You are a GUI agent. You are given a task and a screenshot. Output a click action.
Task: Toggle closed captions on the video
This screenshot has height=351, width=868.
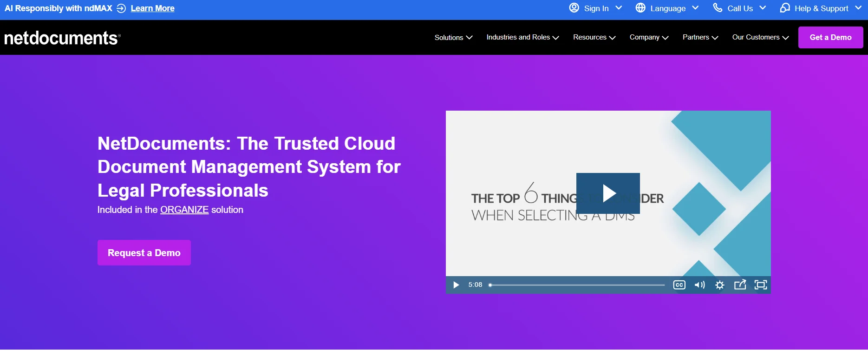(x=679, y=285)
